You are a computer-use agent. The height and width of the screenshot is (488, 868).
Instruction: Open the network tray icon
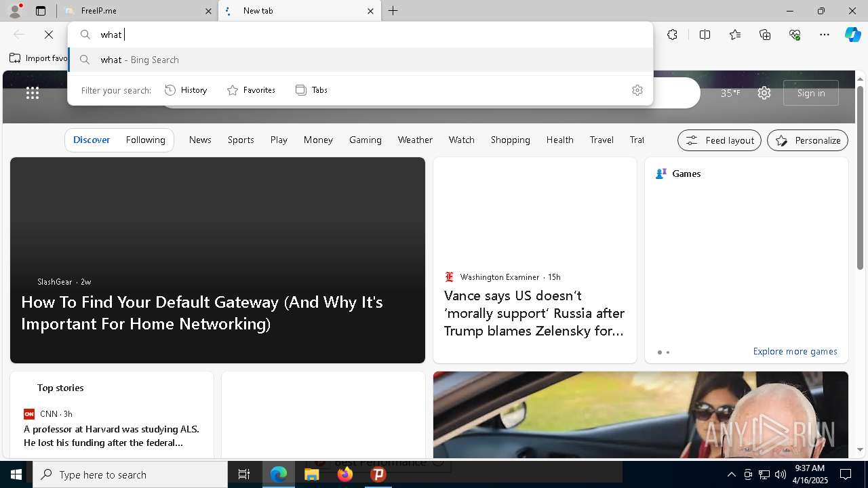coord(764,474)
